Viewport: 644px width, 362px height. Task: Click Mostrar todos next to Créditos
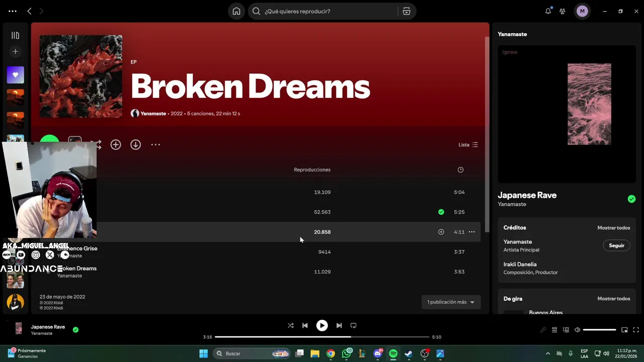click(x=613, y=228)
